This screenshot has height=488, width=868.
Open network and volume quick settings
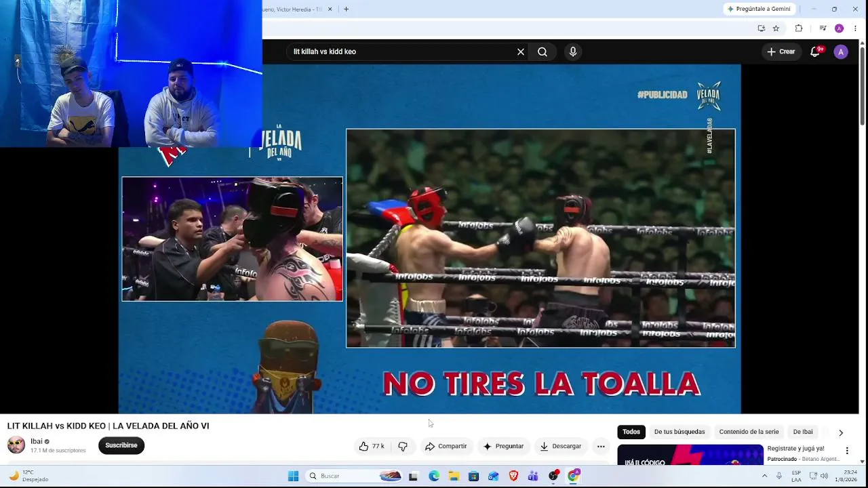(818, 476)
